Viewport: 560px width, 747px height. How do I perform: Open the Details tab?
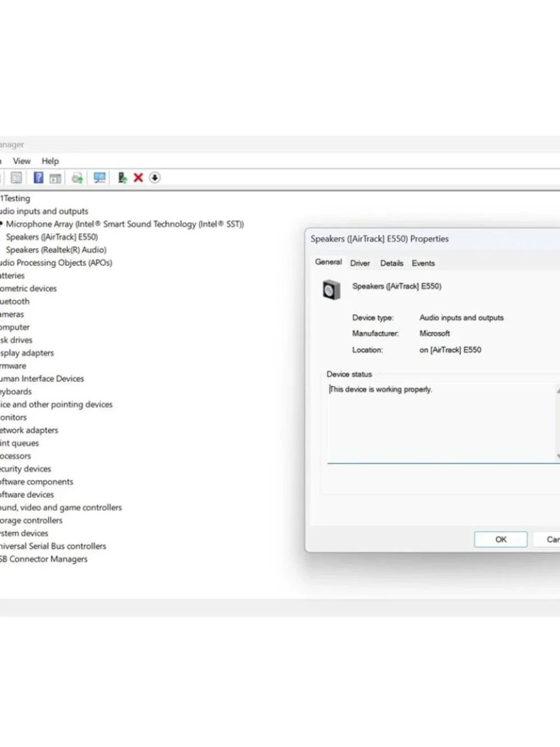tap(391, 263)
